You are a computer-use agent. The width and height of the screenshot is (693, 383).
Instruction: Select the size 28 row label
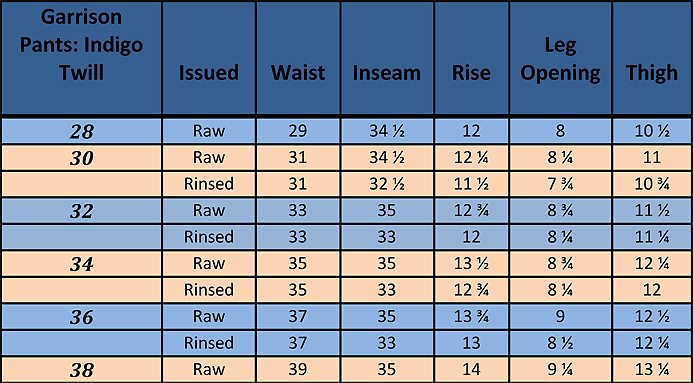(81, 131)
